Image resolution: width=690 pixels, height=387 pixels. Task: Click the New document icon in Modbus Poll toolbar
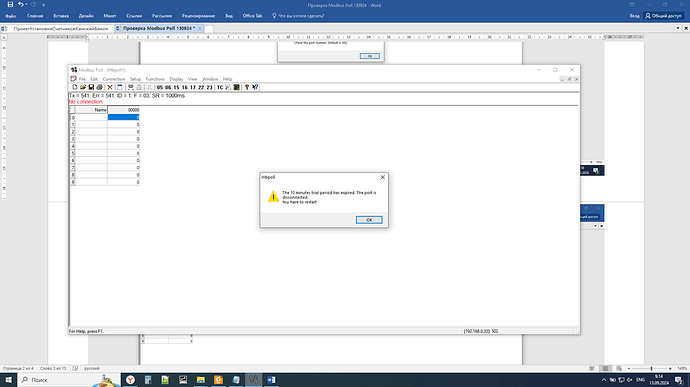coord(75,87)
